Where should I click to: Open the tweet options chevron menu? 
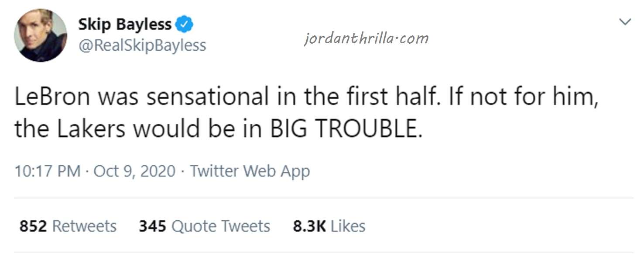625,22
